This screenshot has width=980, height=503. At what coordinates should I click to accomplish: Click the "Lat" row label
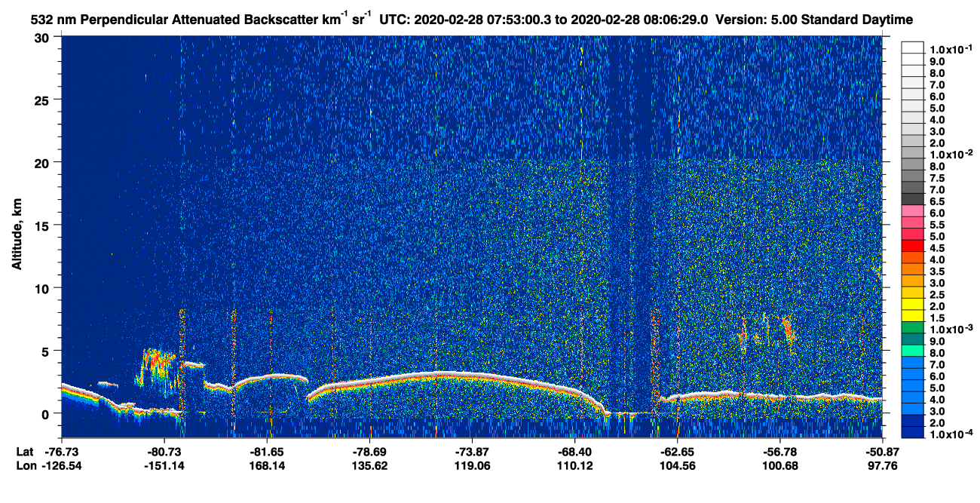pos(24,451)
